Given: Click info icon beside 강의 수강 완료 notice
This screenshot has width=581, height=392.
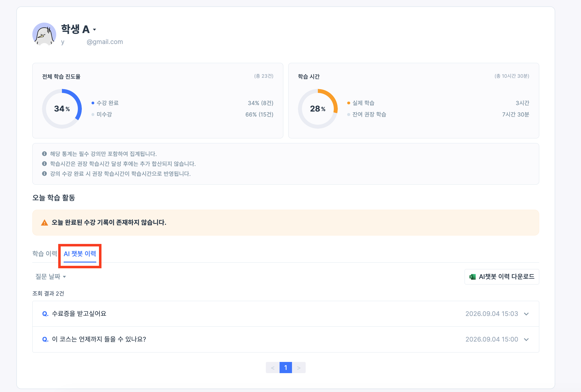Looking at the screenshot, I should click(44, 174).
